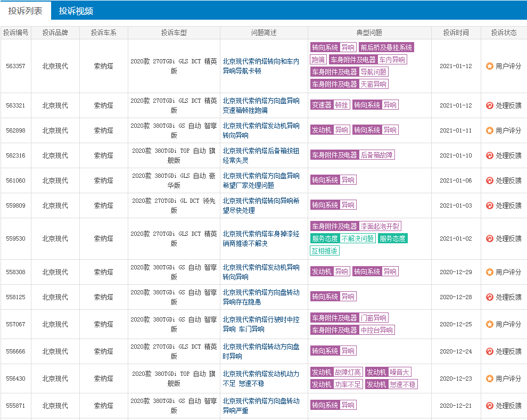
Task: Click the 发动机 噪音大 tag
Action: click(x=388, y=372)
